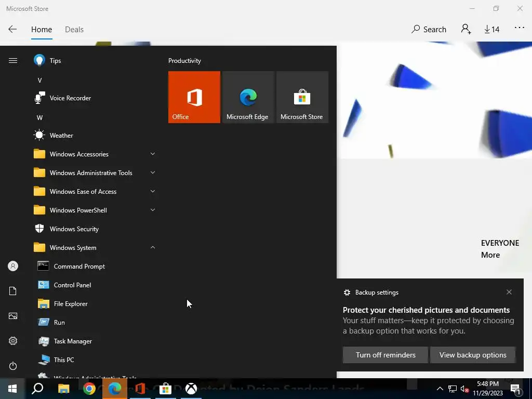The width and height of the screenshot is (532, 399).
Task: Open Tips app in Start menu
Action: pyautogui.click(x=95, y=61)
